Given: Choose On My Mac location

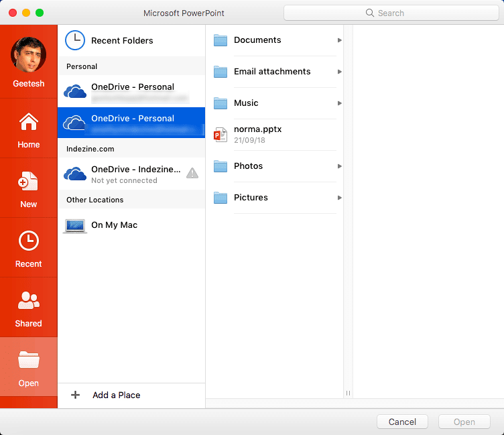Looking at the screenshot, I should point(114,225).
